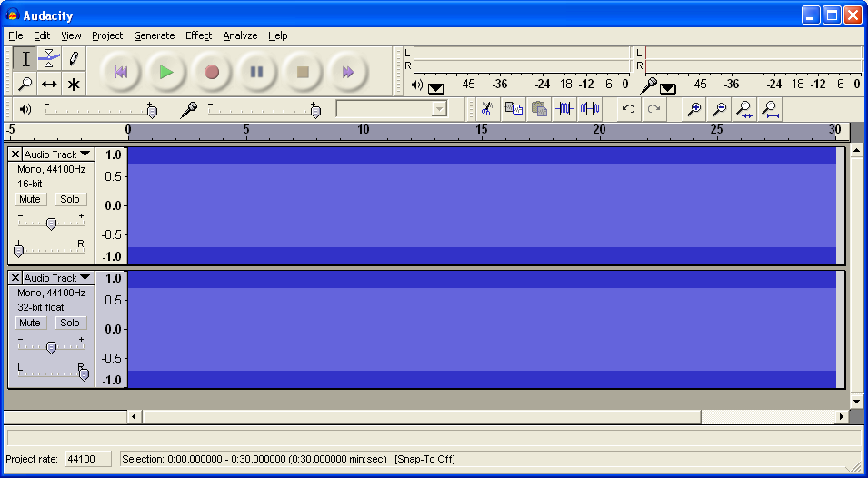868x478 pixels.
Task: Click inside the 32-bit float track waveform
Action: point(482,329)
